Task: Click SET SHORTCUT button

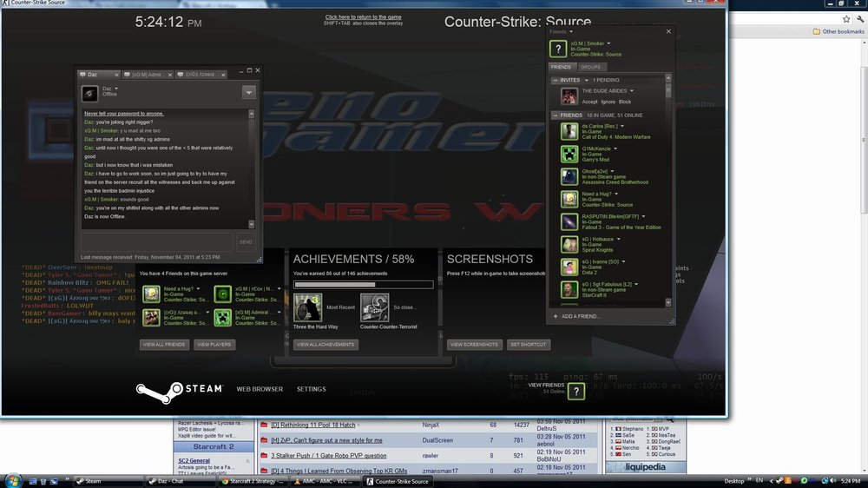Action: click(528, 345)
